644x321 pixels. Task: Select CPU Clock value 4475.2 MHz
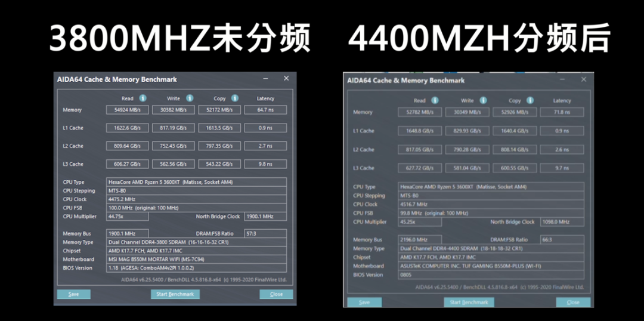click(x=196, y=199)
